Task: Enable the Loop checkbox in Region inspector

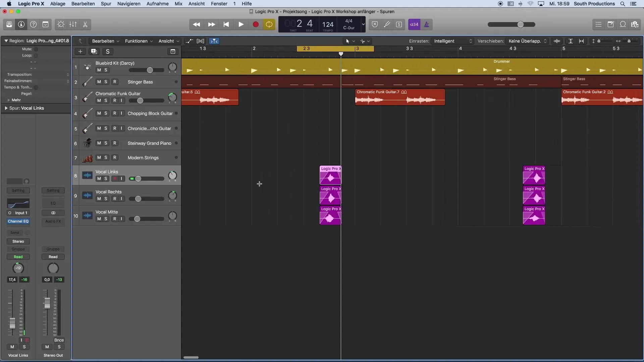Action: 36,56
